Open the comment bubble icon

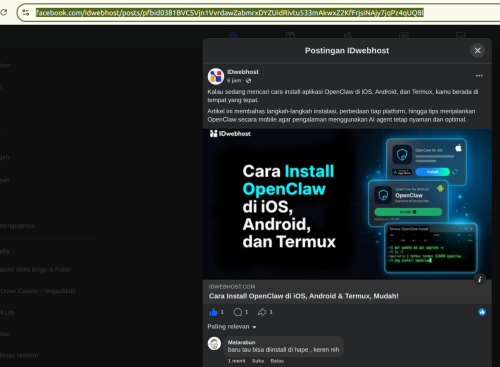click(x=238, y=312)
